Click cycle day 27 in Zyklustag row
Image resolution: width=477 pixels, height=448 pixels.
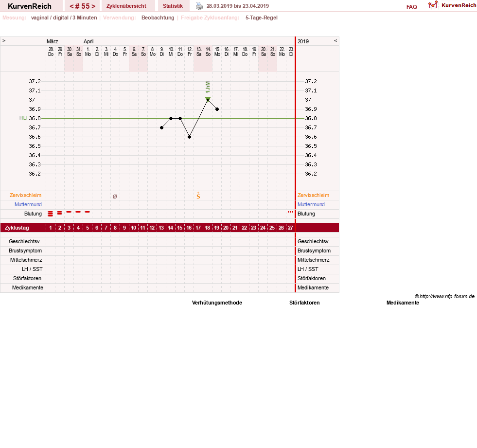[x=290, y=228]
